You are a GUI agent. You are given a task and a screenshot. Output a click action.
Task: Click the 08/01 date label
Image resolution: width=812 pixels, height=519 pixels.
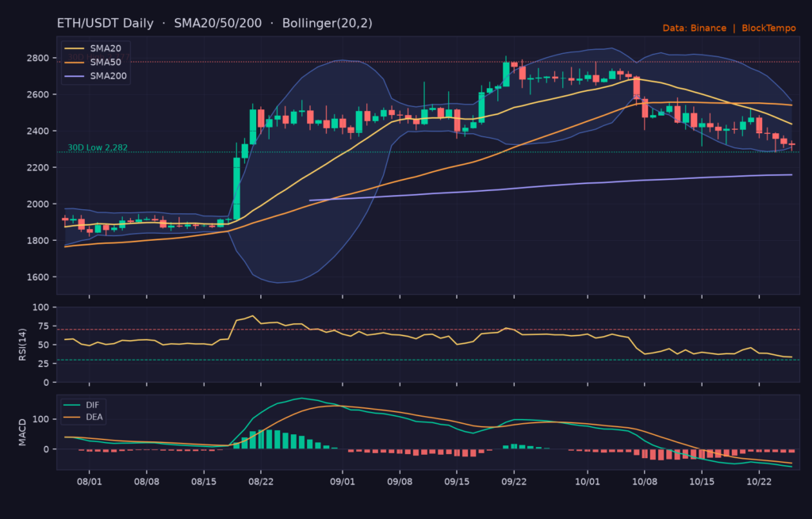[x=89, y=482]
